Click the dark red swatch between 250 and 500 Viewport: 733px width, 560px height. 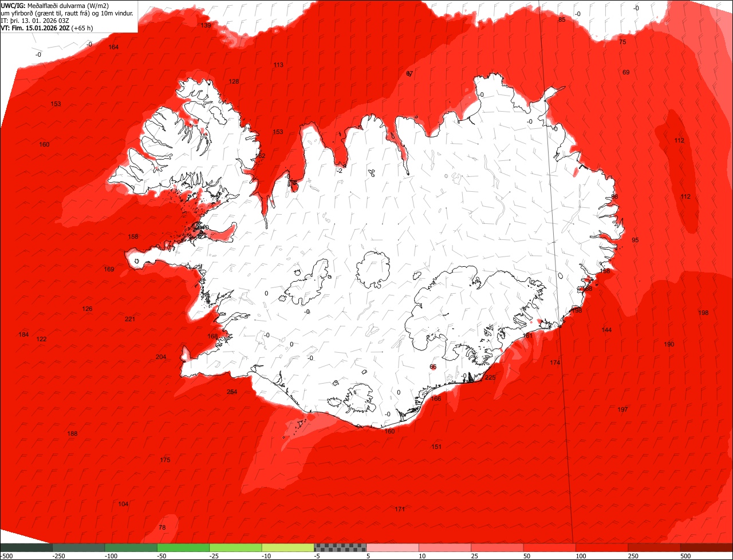(654, 547)
